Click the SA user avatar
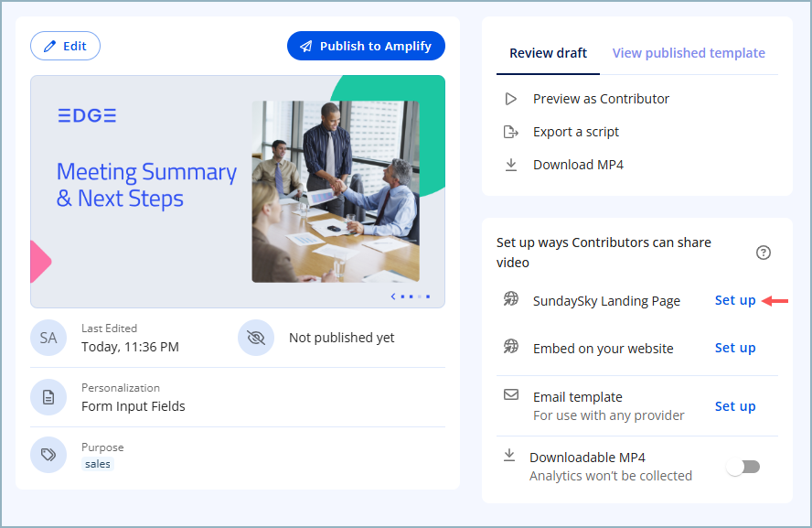The image size is (812, 528). (x=48, y=338)
